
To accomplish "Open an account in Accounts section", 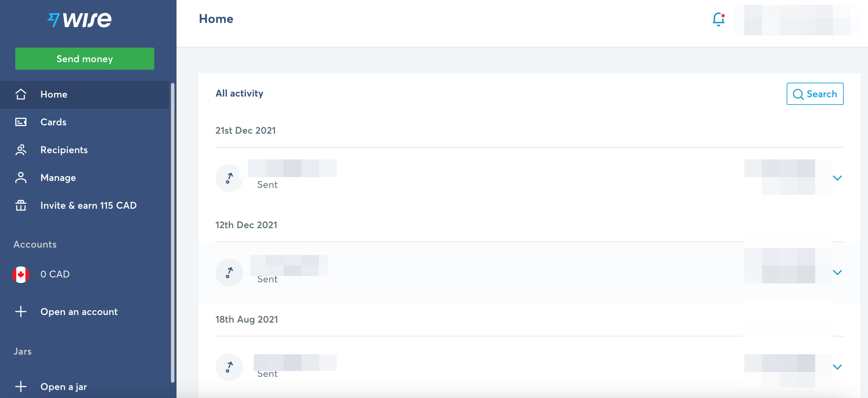I will click(x=79, y=311).
